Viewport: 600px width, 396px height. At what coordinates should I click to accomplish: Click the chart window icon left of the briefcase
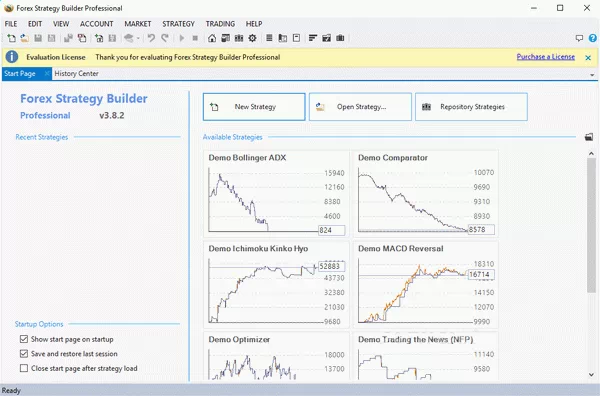click(x=326, y=38)
